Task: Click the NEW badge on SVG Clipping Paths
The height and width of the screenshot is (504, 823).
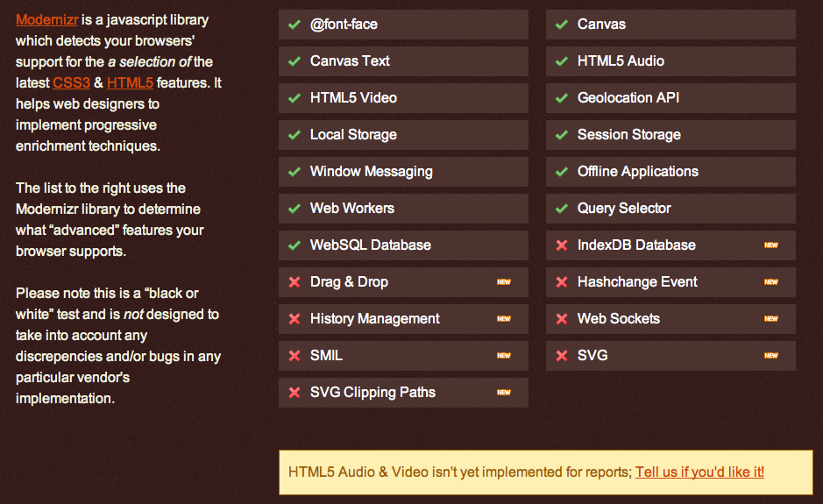Action: click(x=504, y=392)
